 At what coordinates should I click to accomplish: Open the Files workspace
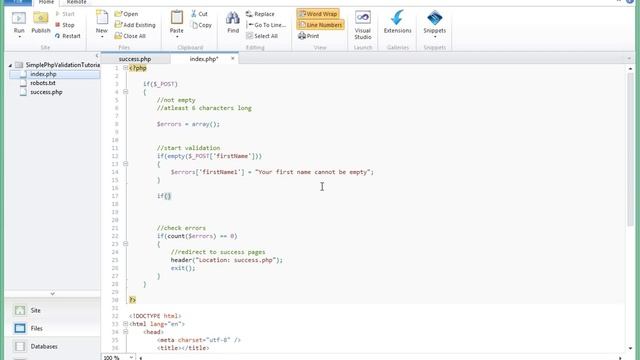[52, 328]
